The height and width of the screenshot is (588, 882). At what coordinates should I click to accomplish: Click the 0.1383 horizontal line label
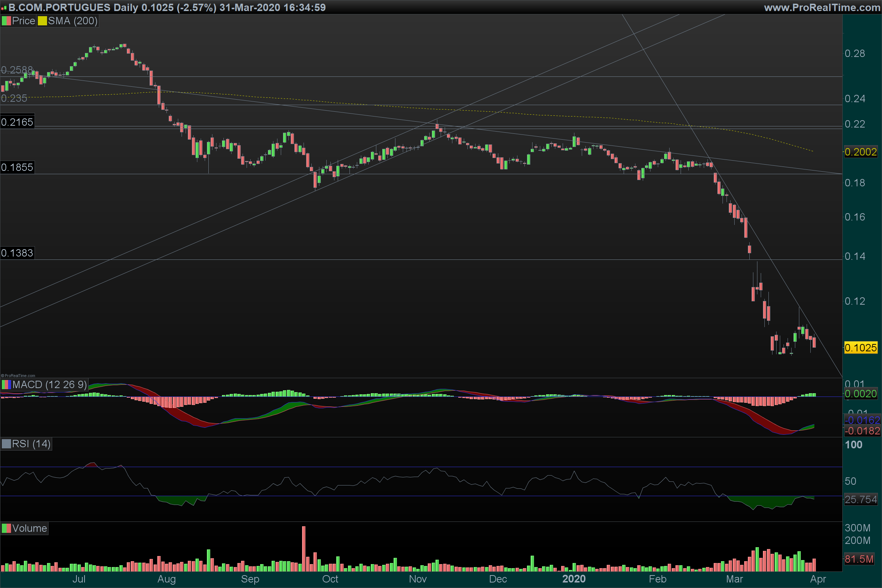17,253
